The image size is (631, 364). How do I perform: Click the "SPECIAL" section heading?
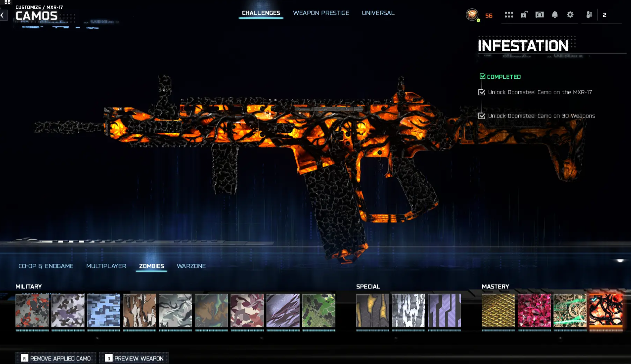[x=368, y=287]
